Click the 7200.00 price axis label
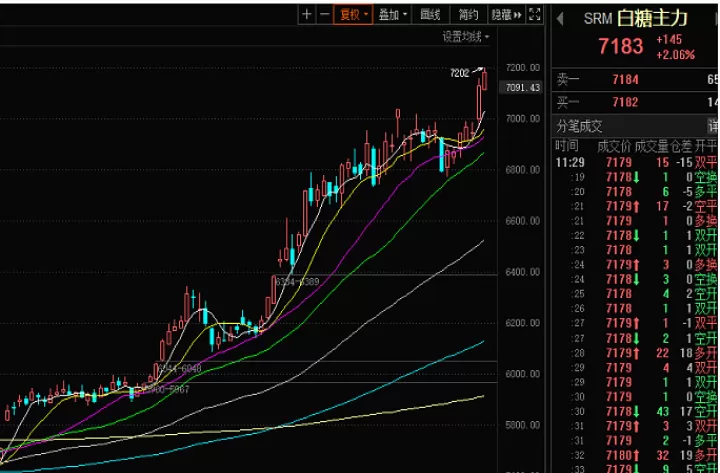This screenshot has width=720, height=473. pos(523,68)
